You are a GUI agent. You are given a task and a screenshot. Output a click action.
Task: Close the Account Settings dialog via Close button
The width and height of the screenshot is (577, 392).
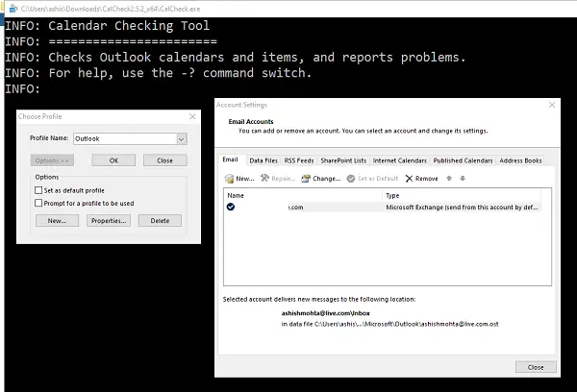pyautogui.click(x=536, y=367)
